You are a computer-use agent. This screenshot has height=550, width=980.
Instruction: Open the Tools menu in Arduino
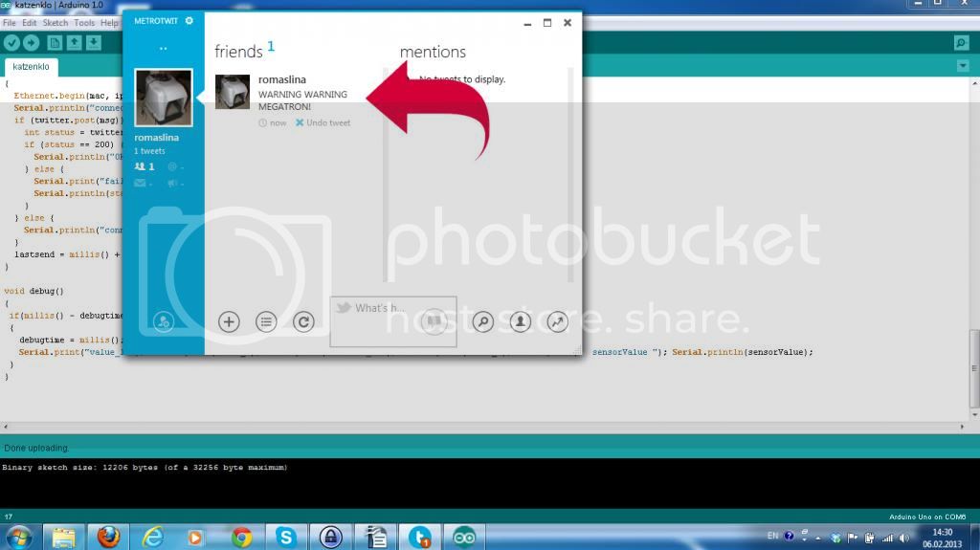pos(84,23)
